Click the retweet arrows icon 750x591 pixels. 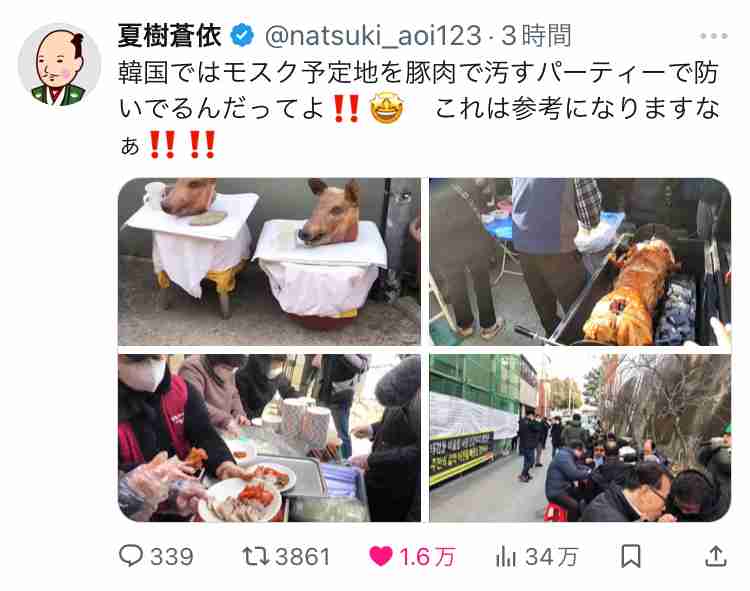click(x=256, y=557)
